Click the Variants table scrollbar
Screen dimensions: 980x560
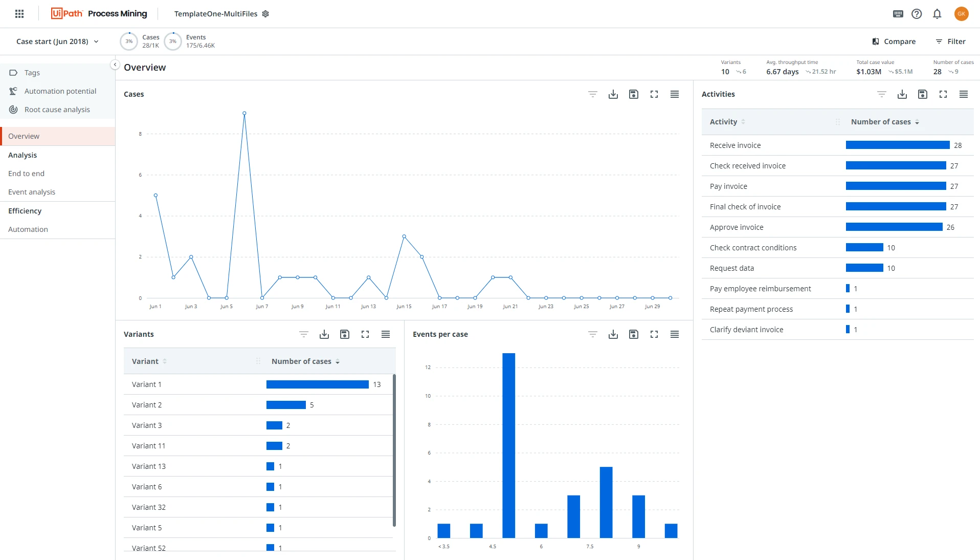point(394,450)
